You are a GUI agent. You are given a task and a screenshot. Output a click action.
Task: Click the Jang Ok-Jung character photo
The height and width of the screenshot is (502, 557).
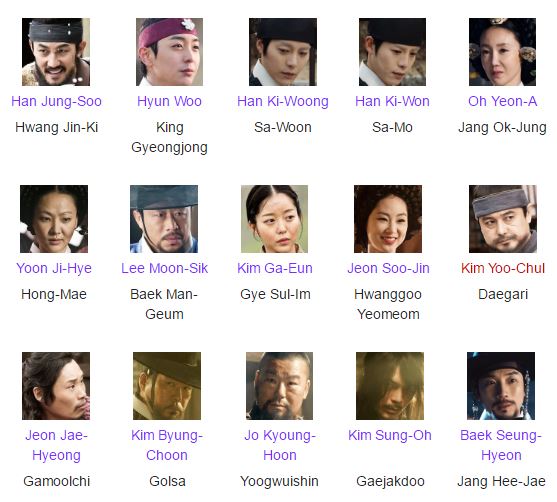(502, 52)
